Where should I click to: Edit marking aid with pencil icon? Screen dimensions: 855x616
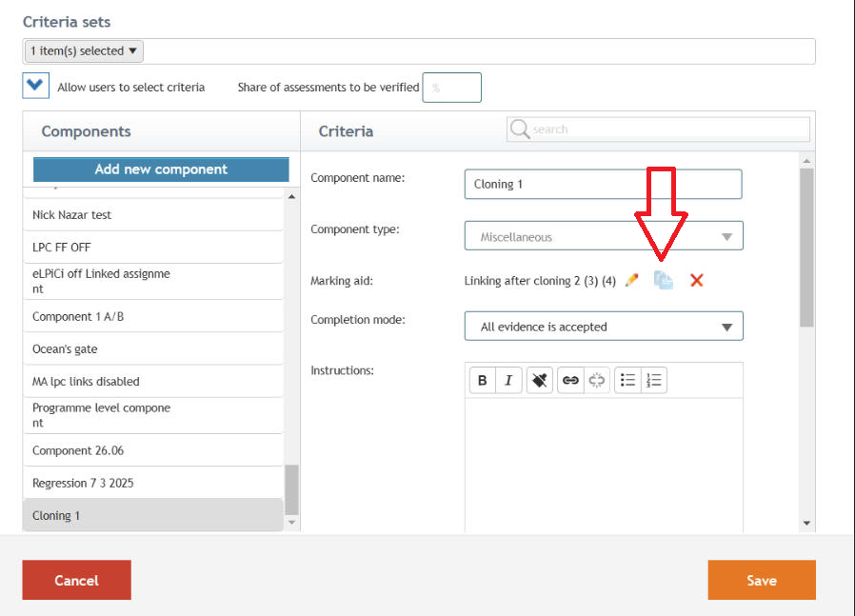pos(631,280)
